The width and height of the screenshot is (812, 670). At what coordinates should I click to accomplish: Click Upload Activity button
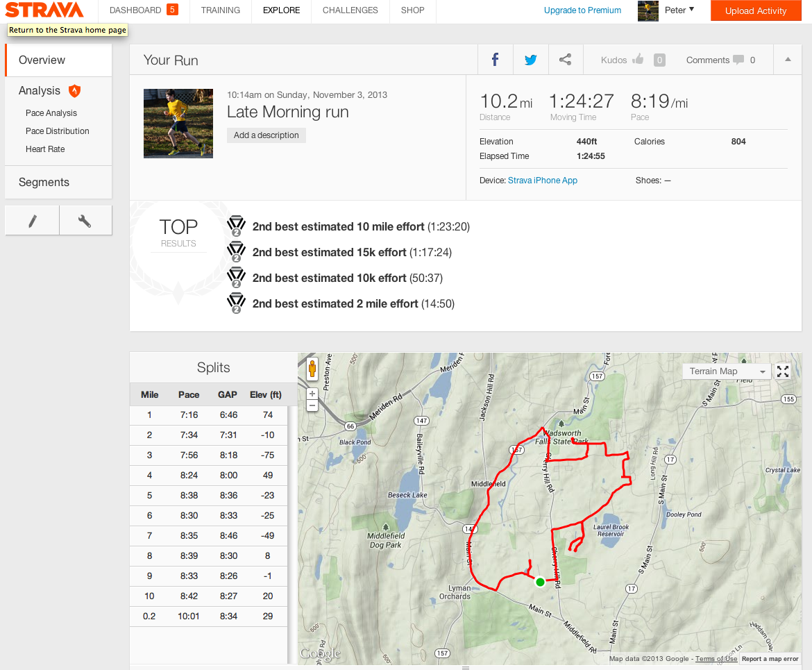coord(756,11)
